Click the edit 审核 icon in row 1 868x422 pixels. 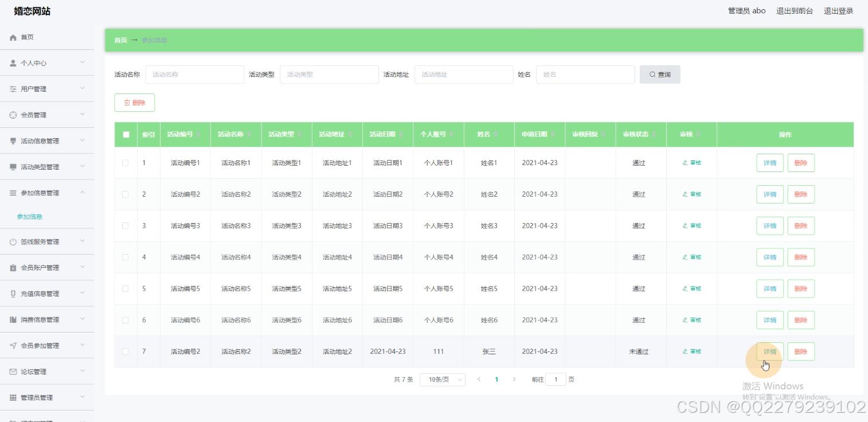tap(685, 163)
